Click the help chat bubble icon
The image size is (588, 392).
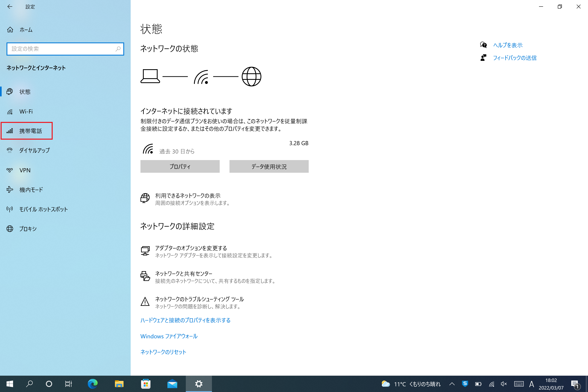pyautogui.click(x=483, y=45)
